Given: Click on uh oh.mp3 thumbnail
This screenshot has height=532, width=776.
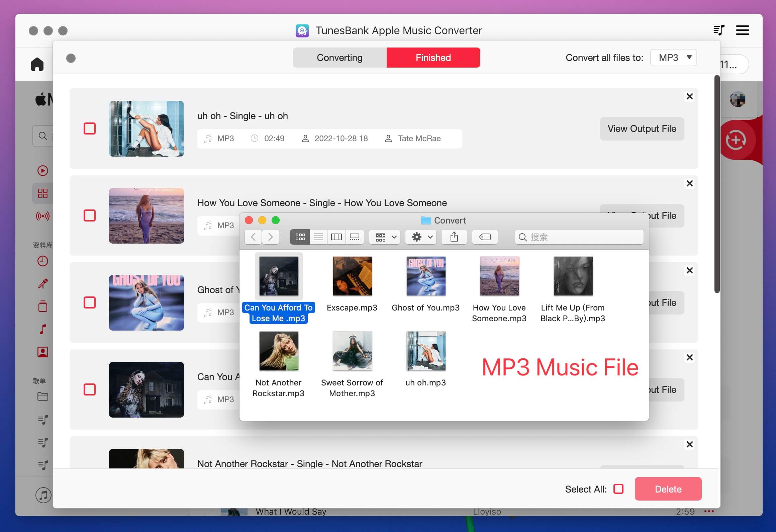Looking at the screenshot, I should tap(426, 352).
